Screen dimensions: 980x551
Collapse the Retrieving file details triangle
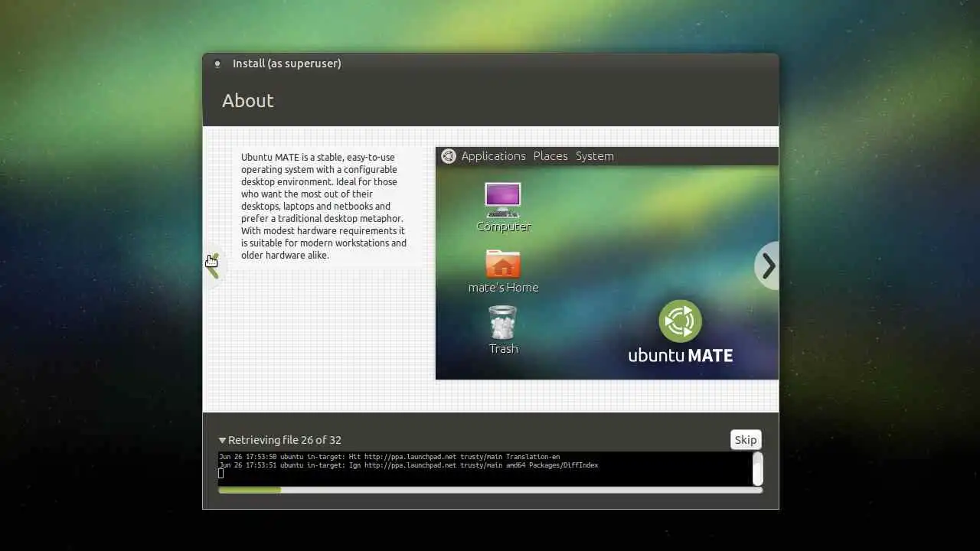(222, 440)
